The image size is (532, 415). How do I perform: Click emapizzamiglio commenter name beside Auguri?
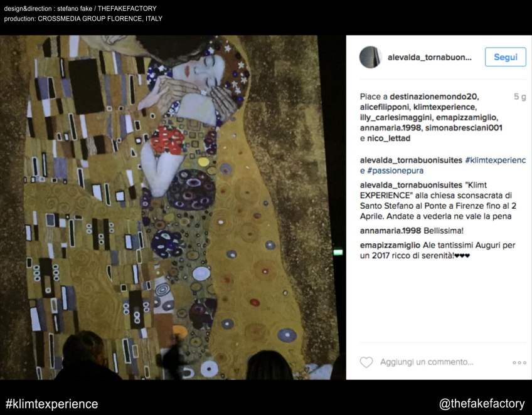[390, 245]
